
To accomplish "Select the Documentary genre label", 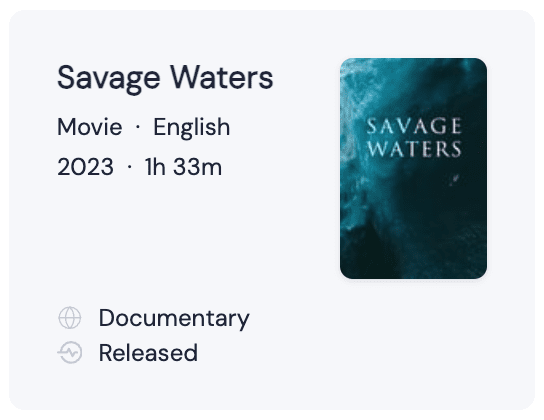I will [x=174, y=318].
